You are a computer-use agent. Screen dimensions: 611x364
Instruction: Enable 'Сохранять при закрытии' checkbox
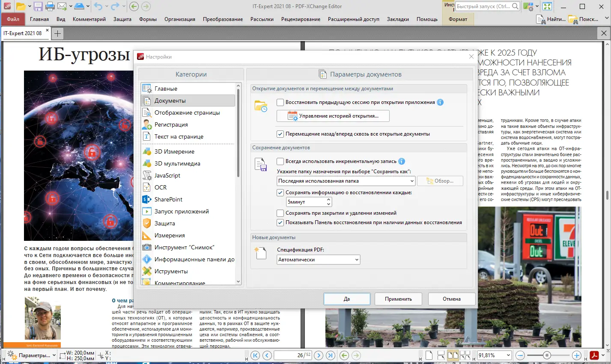(280, 213)
